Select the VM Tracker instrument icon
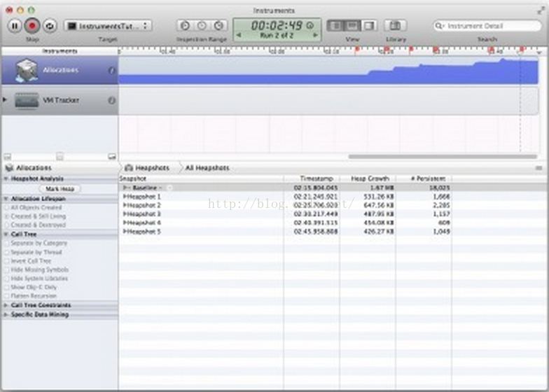Image resolution: width=549 pixels, height=392 pixels. tap(27, 101)
